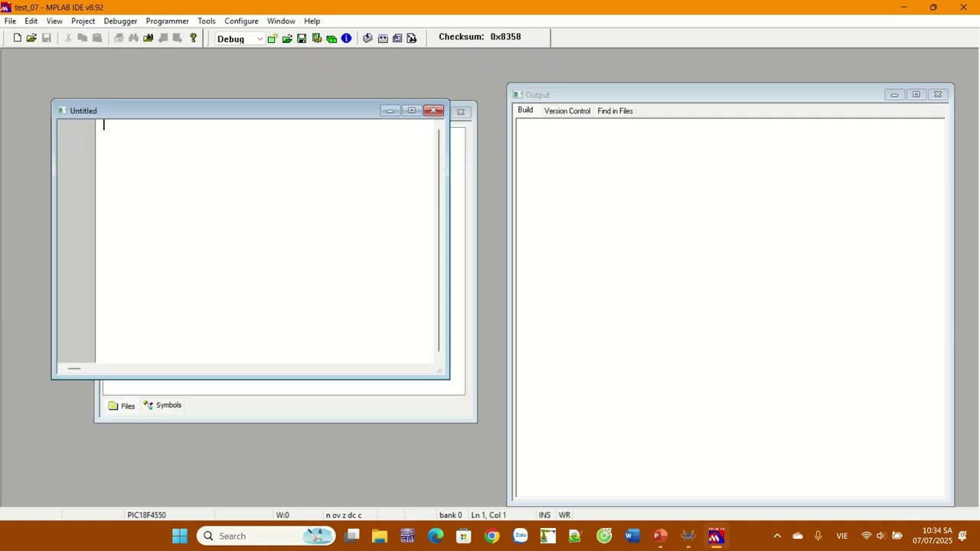Click the Untitled editor horizontal scrollbar thumb

pos(74,369)
